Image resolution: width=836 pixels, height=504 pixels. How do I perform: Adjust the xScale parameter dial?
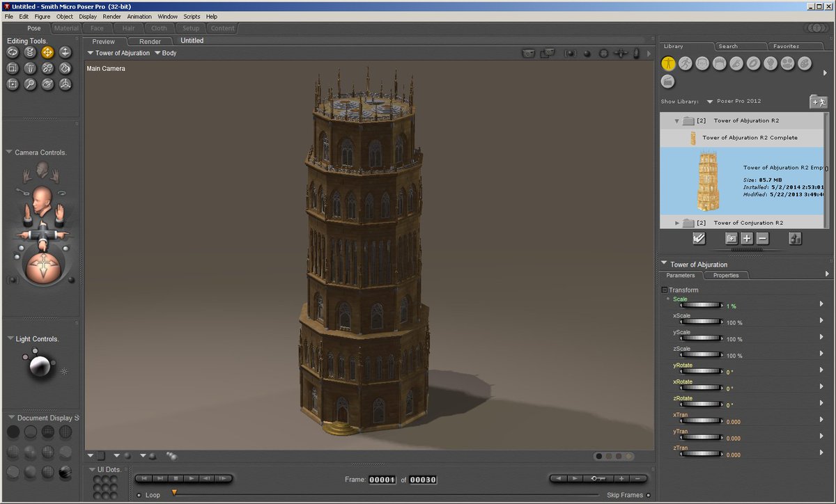(701, 322)
